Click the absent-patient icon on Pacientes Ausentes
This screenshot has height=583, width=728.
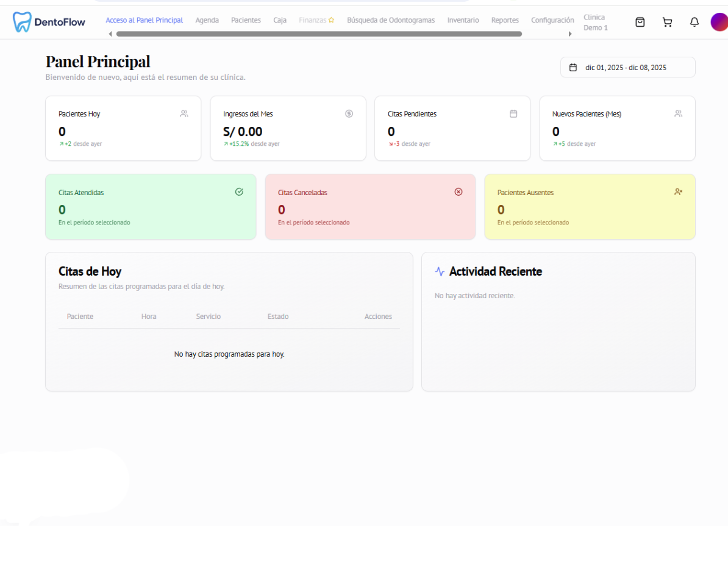[x=678, y=191]
